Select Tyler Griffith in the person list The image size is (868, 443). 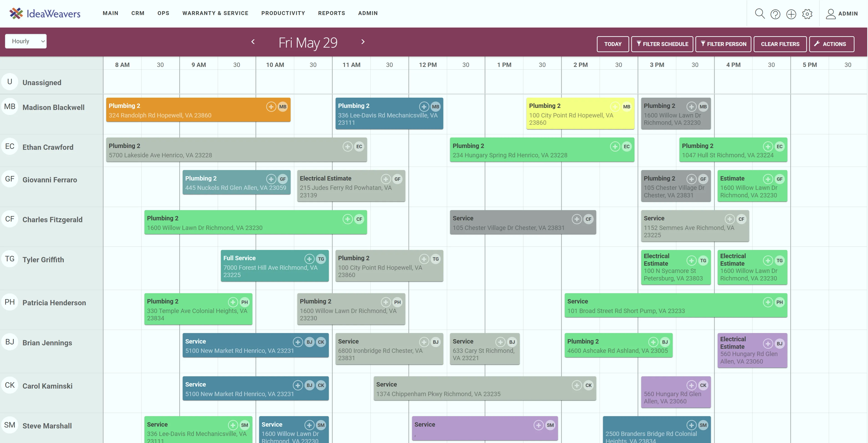pyautogui.click(x=43, y=260)
